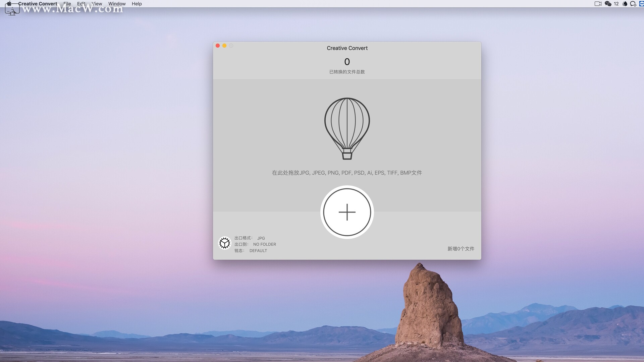Click the plus button to add files

tap(347, 212)
